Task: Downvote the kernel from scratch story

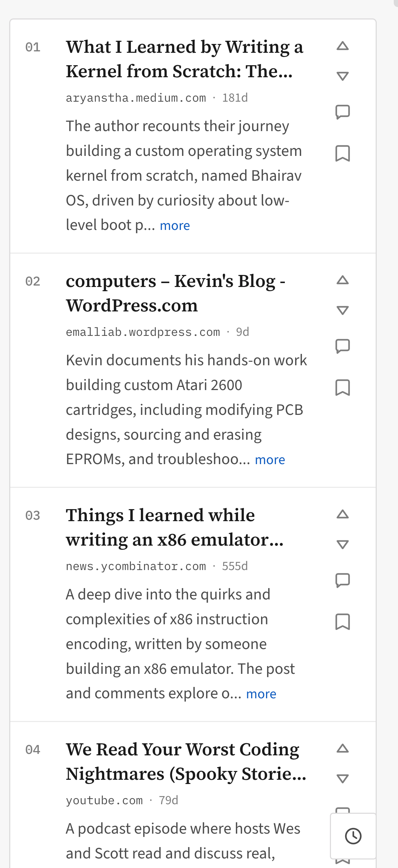Action: click(x=343, y=75)
